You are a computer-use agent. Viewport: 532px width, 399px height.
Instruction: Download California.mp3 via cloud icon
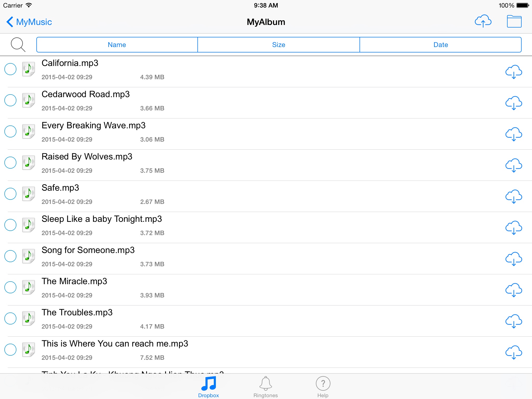click(x=514, y=72)
